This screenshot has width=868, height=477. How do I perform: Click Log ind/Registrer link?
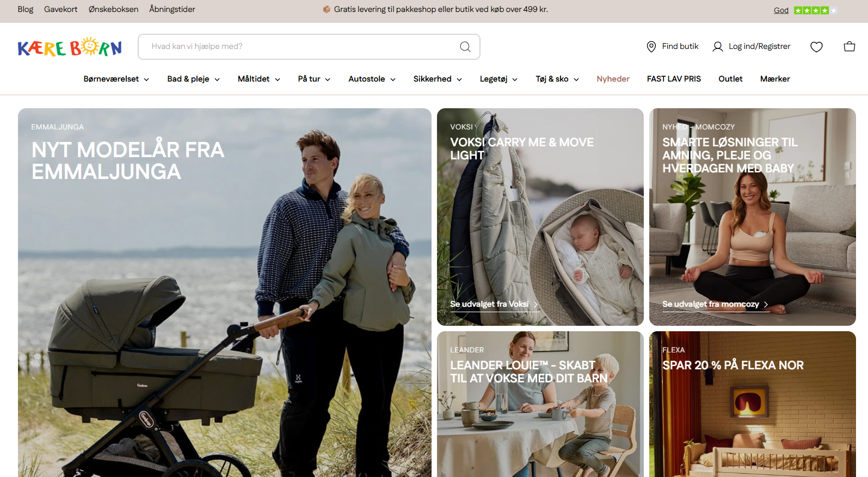point(759,46)
